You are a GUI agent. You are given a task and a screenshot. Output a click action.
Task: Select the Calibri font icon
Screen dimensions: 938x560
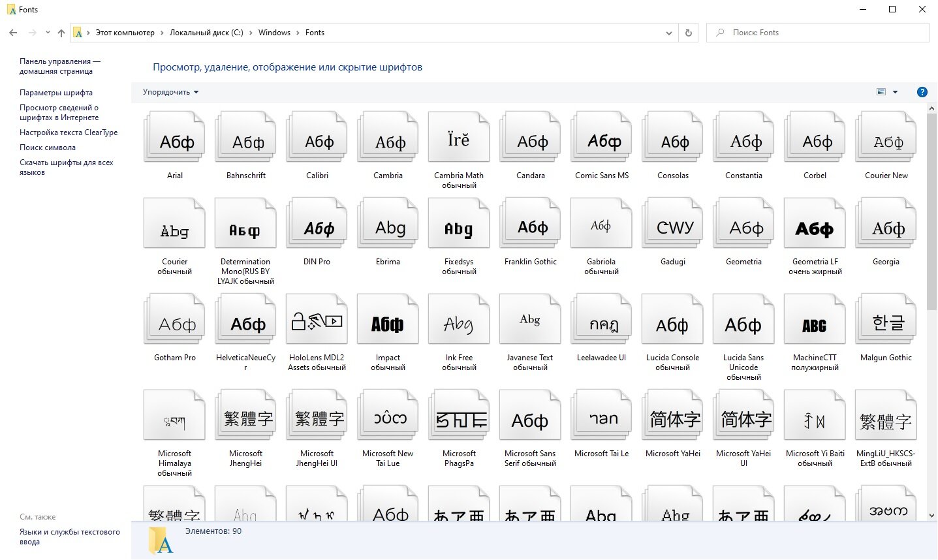(x=317, y=137)
